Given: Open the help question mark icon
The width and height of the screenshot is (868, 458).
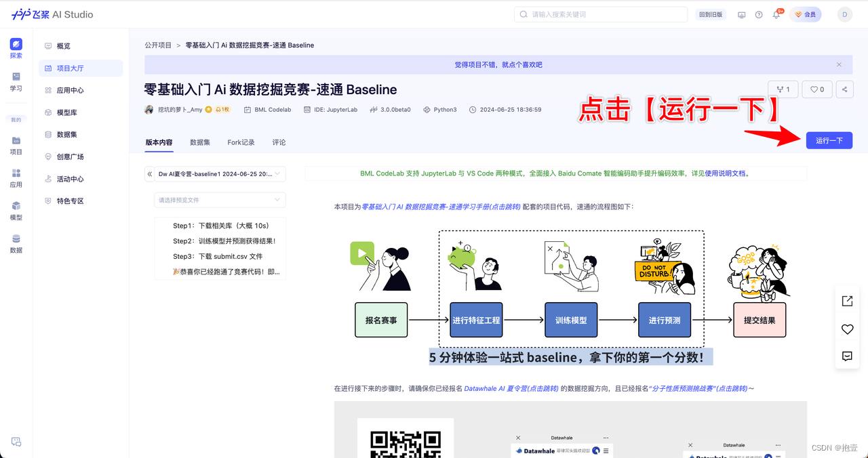Looking at the screenshot, I should pos(759,14).
